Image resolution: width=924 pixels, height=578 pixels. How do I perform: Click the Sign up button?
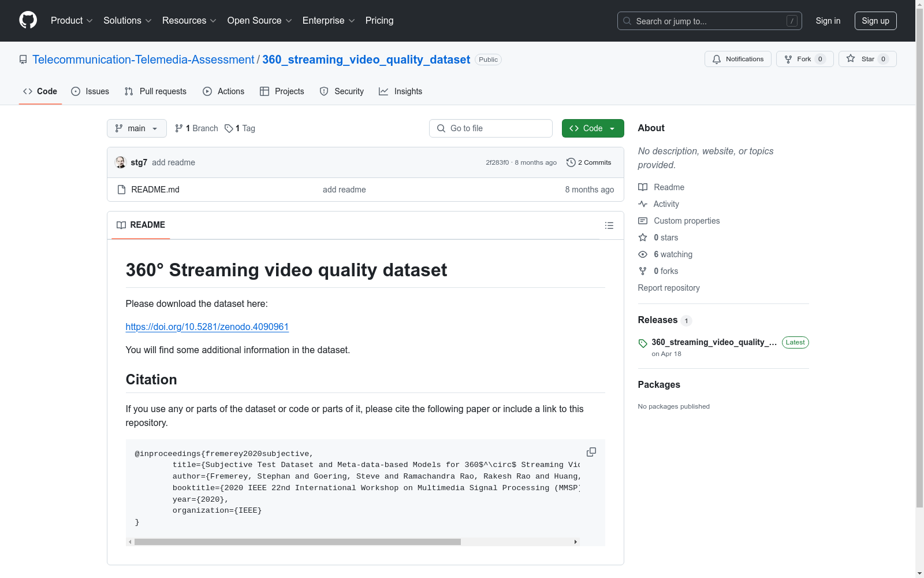pyautogui.click(x=875, y=21)
